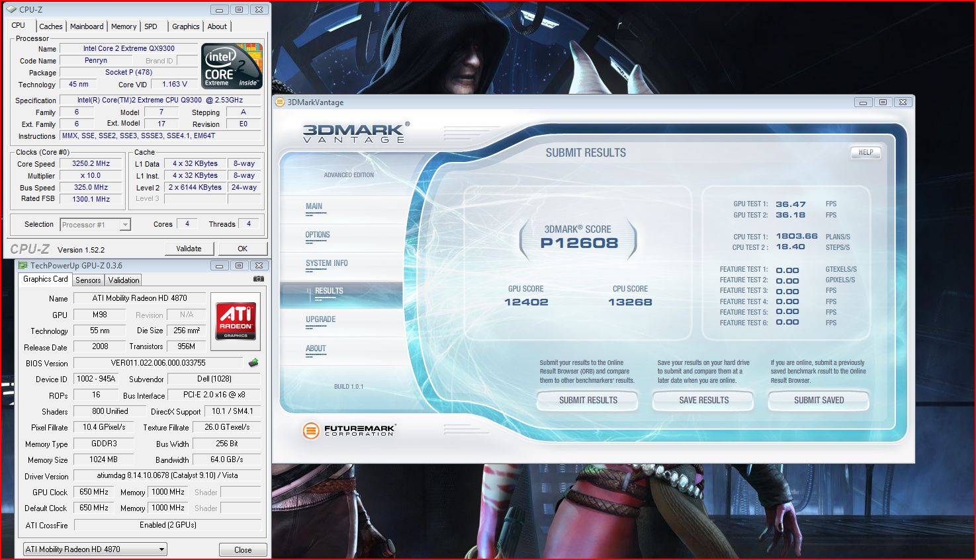
Task: Open the ATI Mobility Radeon HD 4870 dropdown
Action: pyautogui.click(x=95, y=549)
